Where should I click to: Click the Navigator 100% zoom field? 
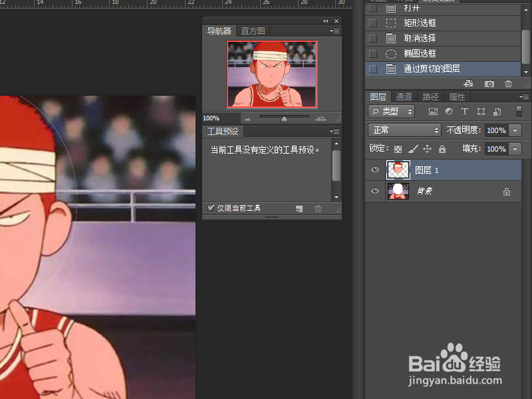pyautogui.click(x=221, y=118)
